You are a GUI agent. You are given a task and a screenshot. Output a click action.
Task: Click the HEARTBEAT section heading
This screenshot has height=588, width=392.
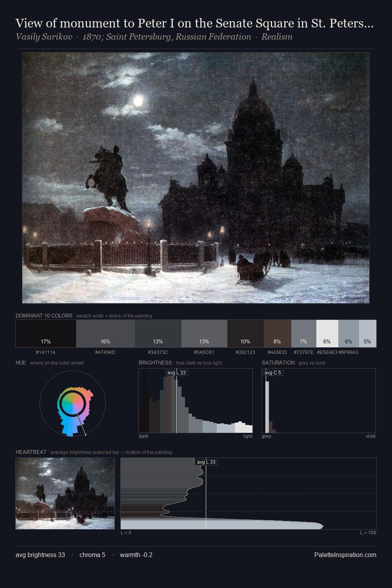click(x=31, y=452)
